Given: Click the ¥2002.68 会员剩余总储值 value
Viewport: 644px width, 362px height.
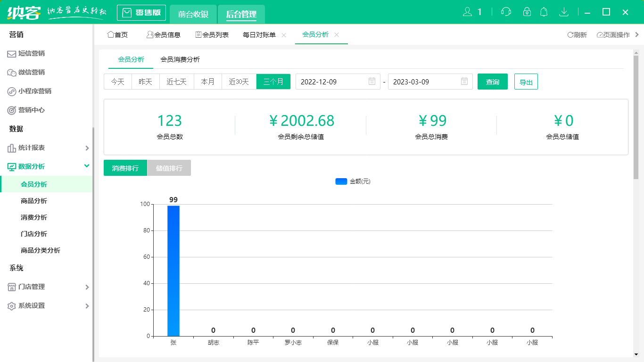Looking at the screenshot, I should (x=301, y=121).
